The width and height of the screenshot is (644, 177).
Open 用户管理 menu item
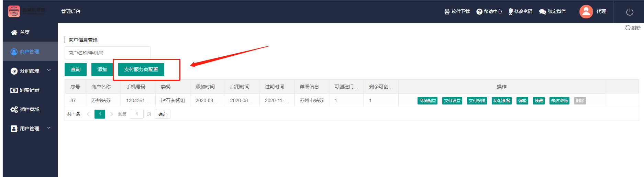coord(30,129)
